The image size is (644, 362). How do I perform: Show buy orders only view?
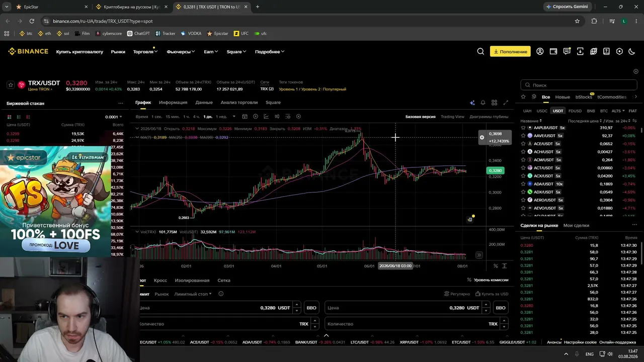[x=19, y=117]
